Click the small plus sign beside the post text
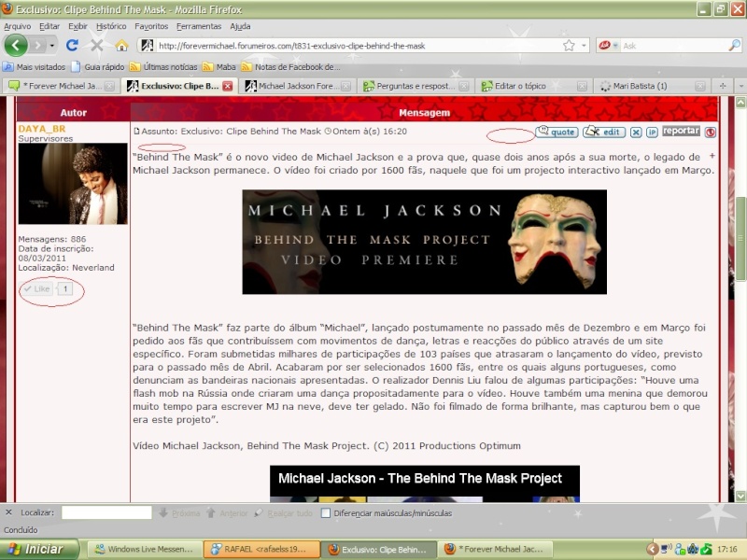Viewport: 747px width, 560px height. [712, 156]
